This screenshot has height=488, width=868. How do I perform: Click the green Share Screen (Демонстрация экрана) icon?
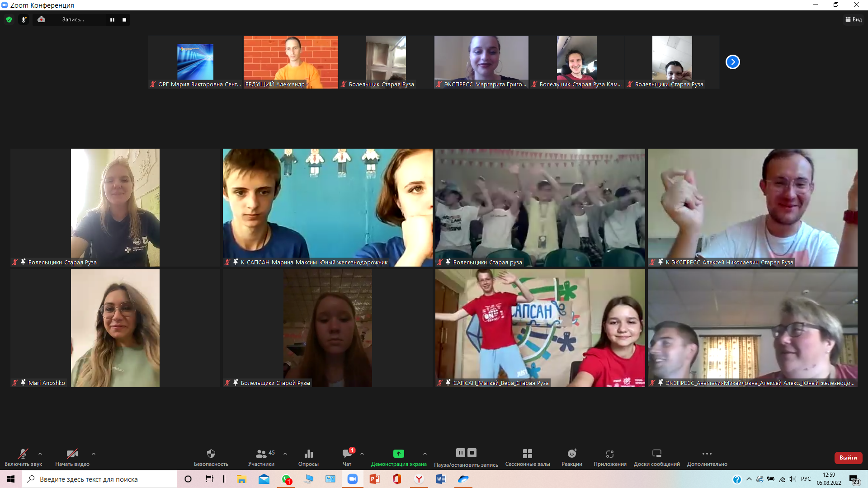(x=398, y=454)
